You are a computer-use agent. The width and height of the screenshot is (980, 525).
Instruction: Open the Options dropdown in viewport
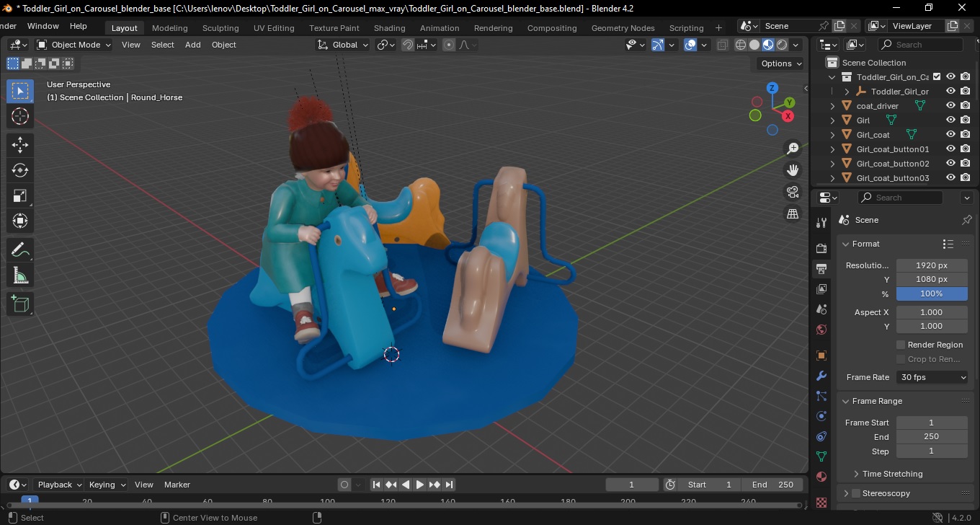click(782, 63)
